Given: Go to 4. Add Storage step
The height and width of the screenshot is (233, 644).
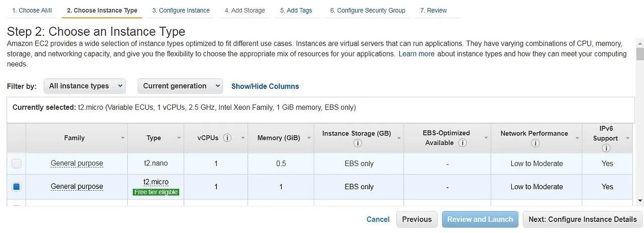Looking at the screenshot, I should point(245,11).
